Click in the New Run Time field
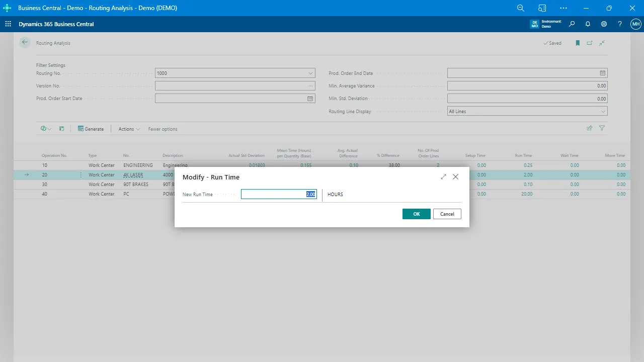The height and width of the screenshot is (362, 644). tap(279, 194)
